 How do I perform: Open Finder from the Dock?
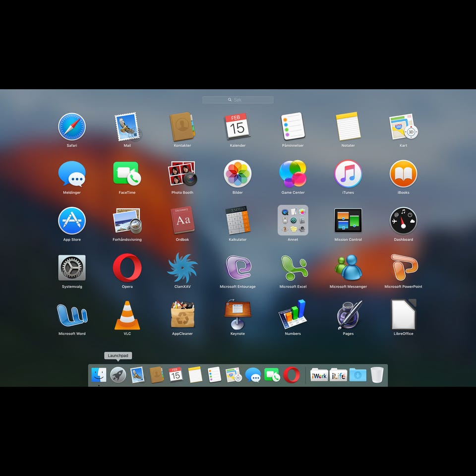click(99, 375)
